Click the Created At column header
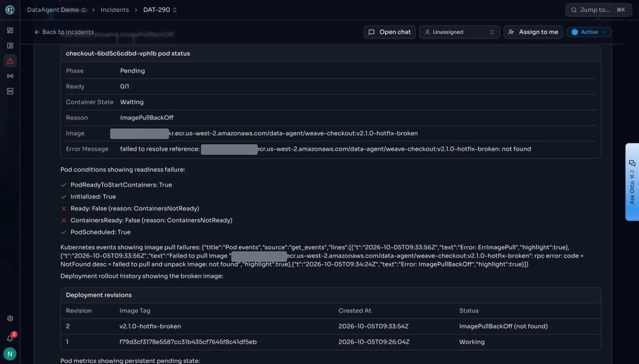Image resolution: width=639 pixels, height=364 pixels. pos(355,310)
